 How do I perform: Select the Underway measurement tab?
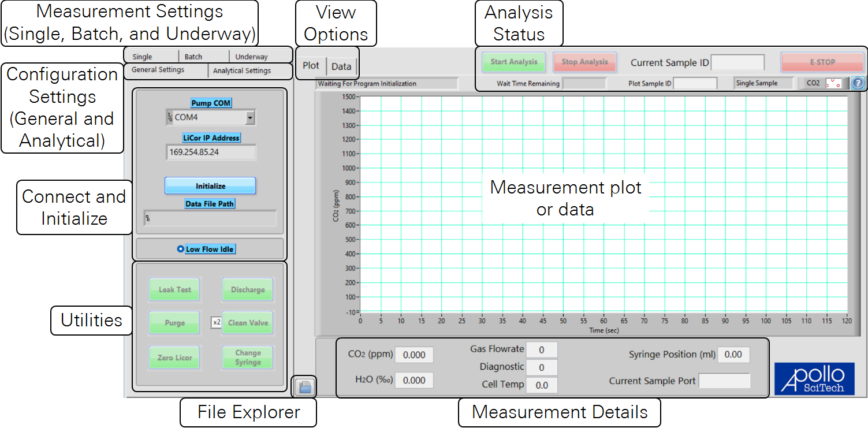point(251,57)
